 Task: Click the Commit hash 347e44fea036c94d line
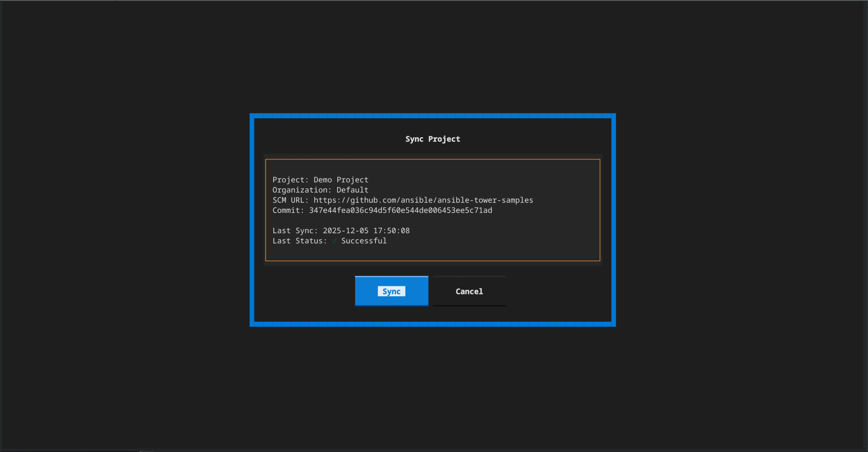(382, 210)
